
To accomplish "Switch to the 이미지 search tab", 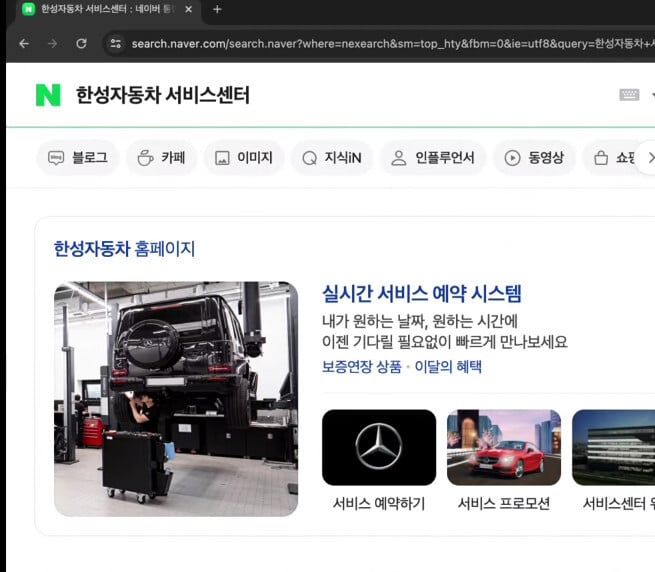I will (244, 158).
